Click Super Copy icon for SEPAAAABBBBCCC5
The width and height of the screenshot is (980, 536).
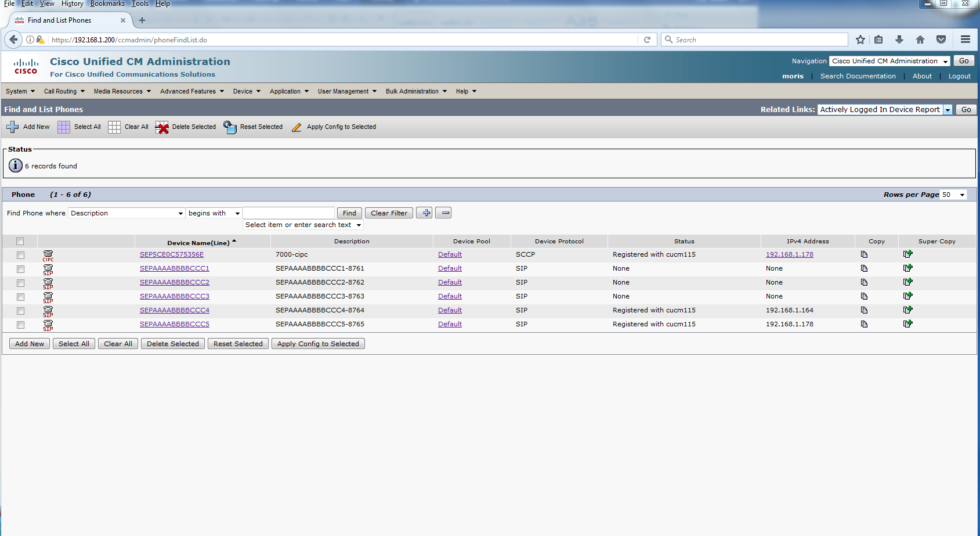pos(908,323)
